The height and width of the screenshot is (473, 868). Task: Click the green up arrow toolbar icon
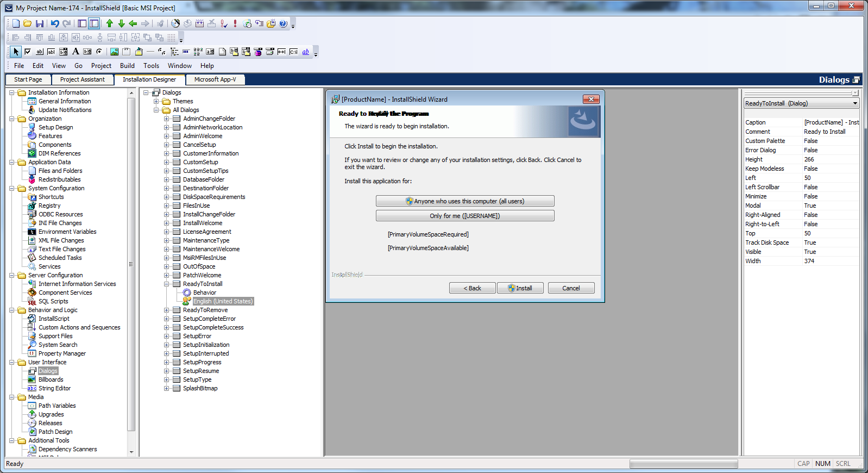(x=110, y=23)
